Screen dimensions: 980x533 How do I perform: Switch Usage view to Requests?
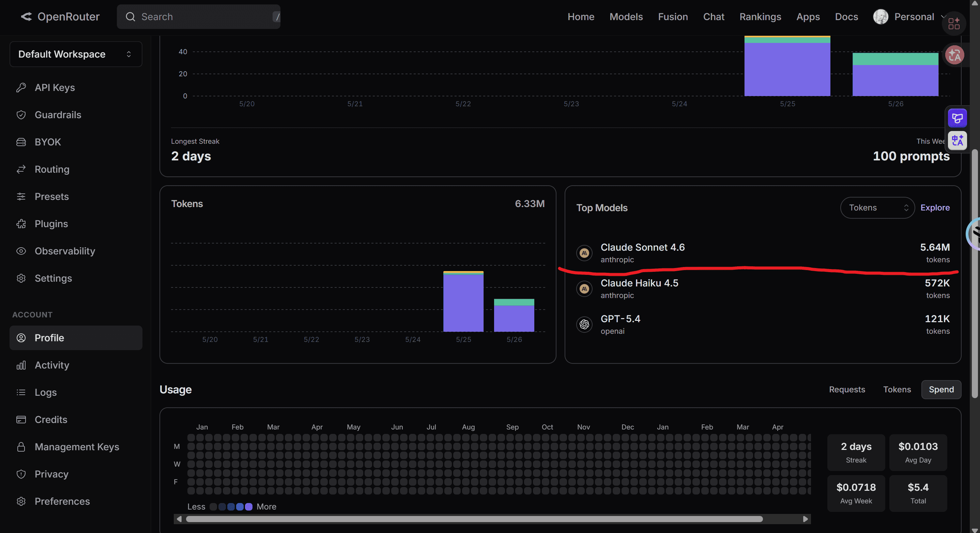847,389
